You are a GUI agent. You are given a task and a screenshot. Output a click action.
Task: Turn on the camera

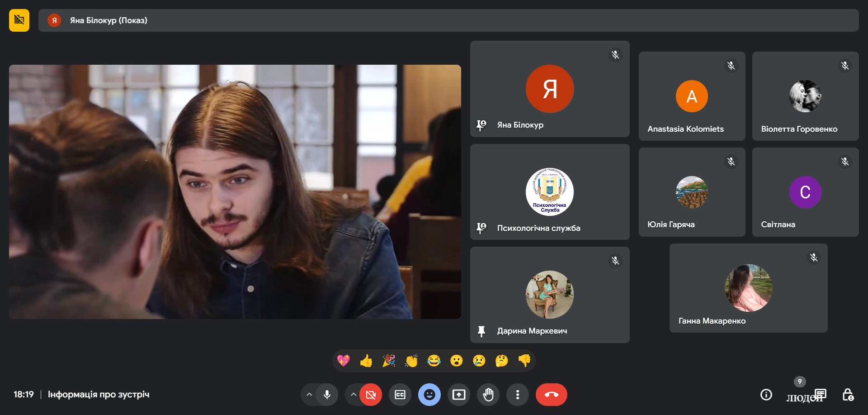pos(371,395)
